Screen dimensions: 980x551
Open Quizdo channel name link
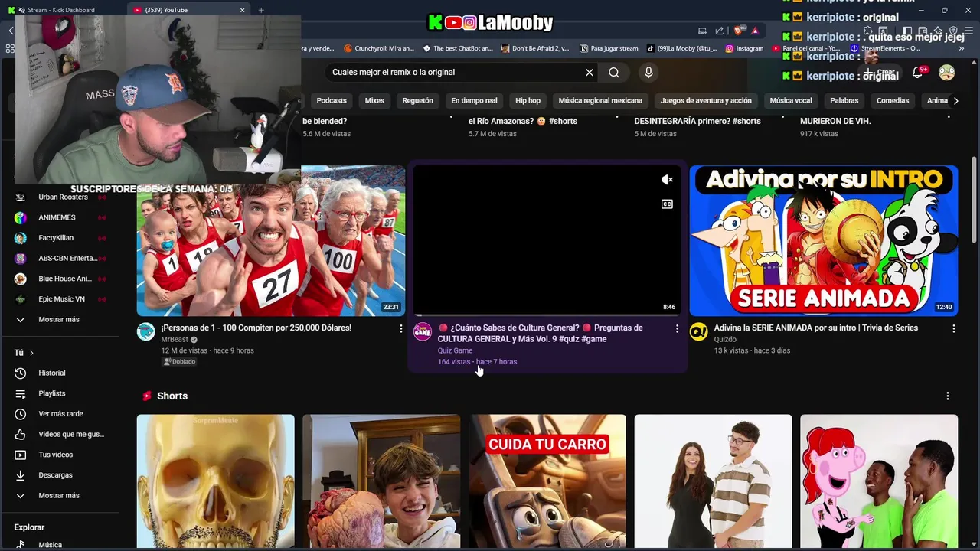[x=725, y=339]
